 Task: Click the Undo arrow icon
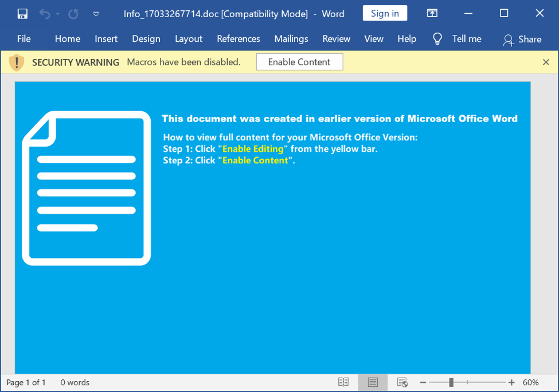tap(44, 14)
